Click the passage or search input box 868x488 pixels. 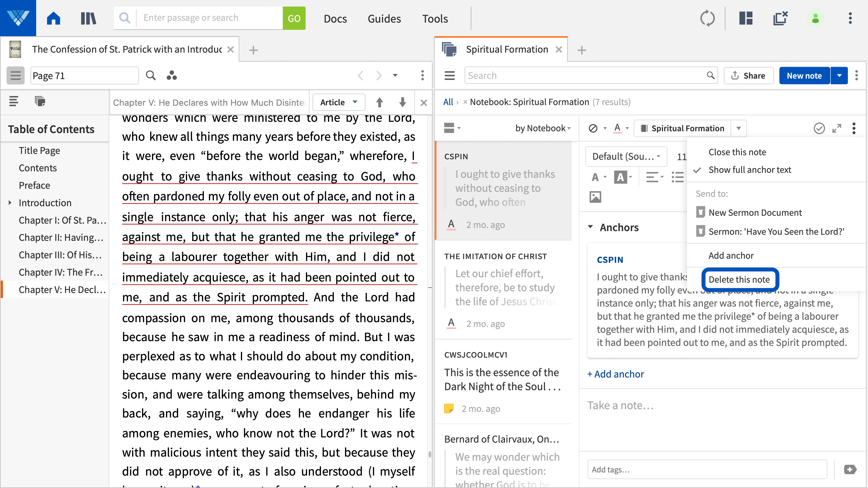click(209, 18)
